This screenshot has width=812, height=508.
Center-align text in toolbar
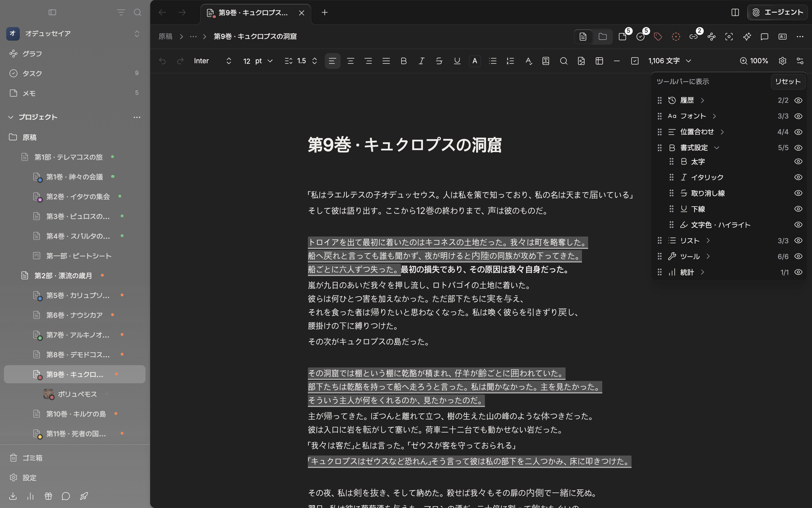350,61
